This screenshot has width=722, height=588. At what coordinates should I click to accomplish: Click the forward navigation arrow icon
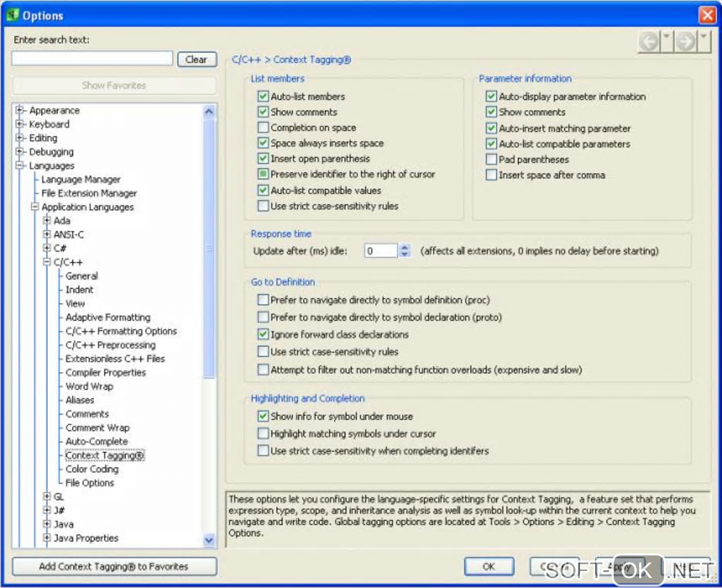click(x=685, y=42)
